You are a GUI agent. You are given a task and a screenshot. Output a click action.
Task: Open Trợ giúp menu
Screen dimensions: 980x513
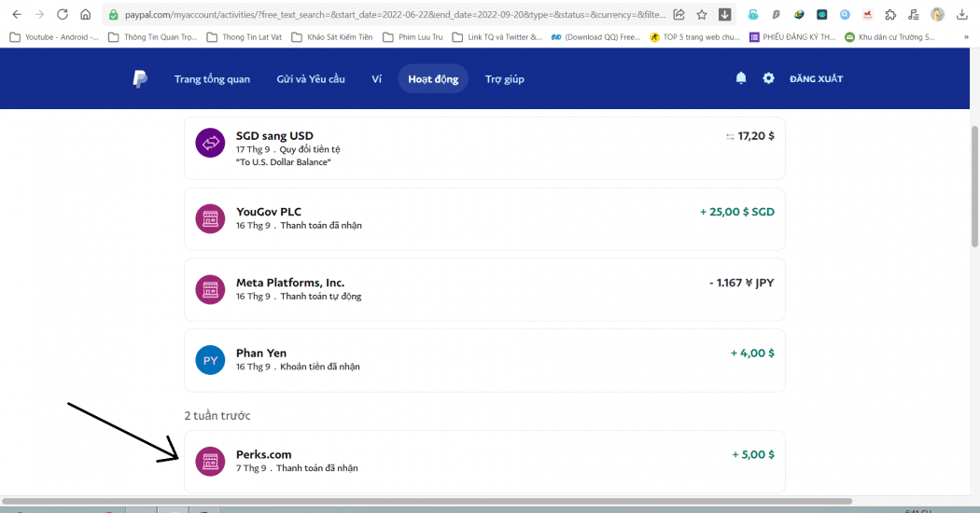click(x=504, y=78)
